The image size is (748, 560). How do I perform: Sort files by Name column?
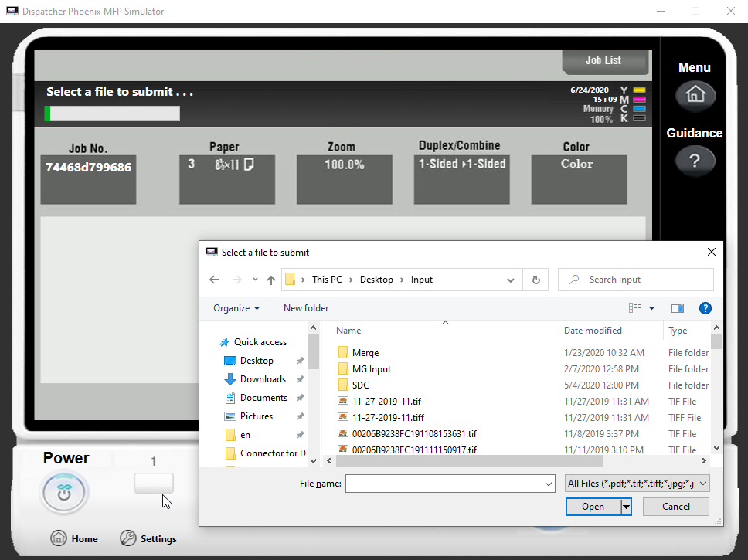[x=348, y=331]
